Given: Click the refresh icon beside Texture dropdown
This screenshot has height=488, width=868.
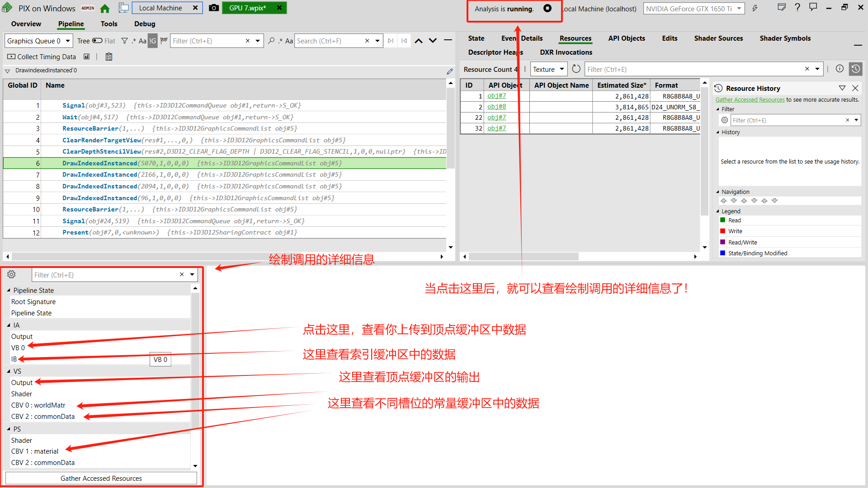Looking at the screenshot, I should (576, 69).
